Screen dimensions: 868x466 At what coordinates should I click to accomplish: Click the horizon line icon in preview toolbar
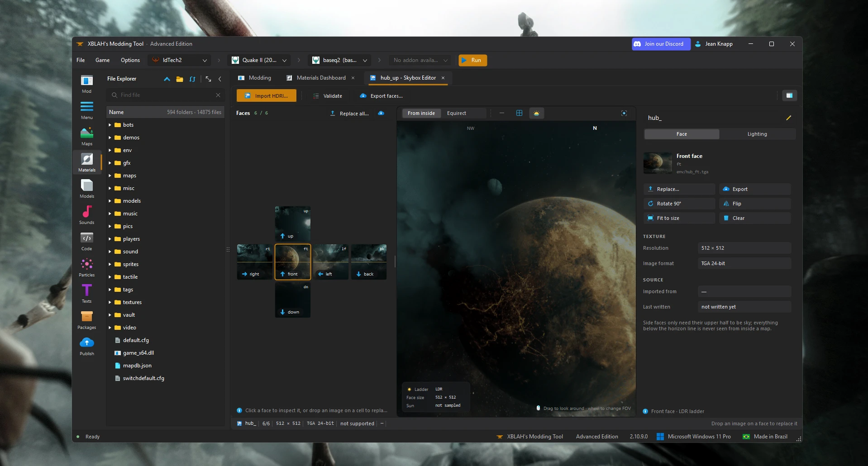(502, 113)
